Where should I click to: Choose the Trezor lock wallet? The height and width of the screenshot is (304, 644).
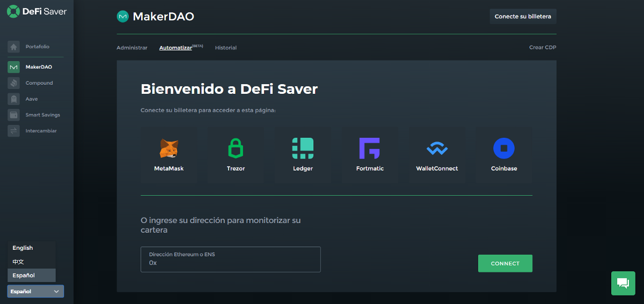pos(236,155)
